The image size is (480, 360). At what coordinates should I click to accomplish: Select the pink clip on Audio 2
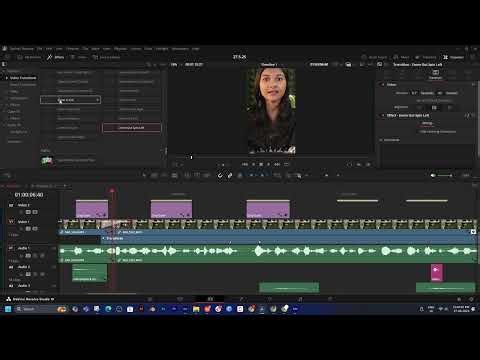click(437, 273)
